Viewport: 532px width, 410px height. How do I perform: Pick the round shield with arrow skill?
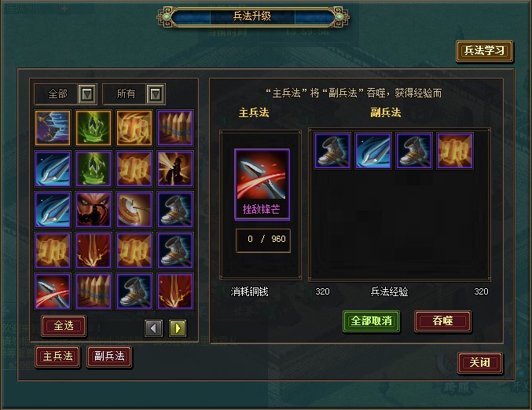click(x=134, y=209)
